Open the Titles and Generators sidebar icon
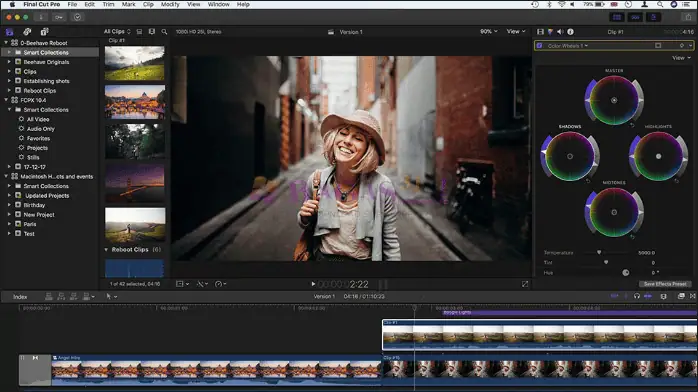Image resolution: width=698 pixels, height=392 pixels. click(x=45, y=32)
